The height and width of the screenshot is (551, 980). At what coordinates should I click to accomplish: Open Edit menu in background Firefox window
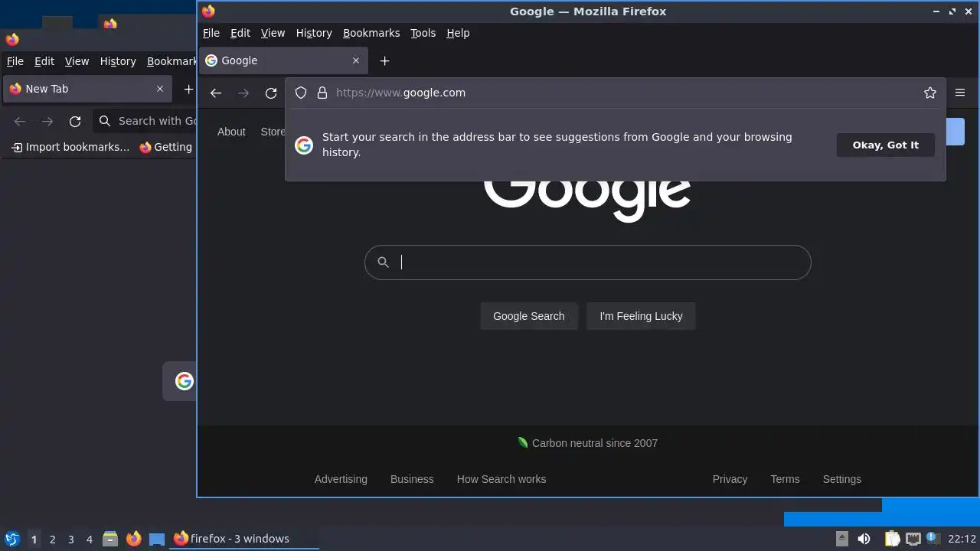tap(44, 61)
